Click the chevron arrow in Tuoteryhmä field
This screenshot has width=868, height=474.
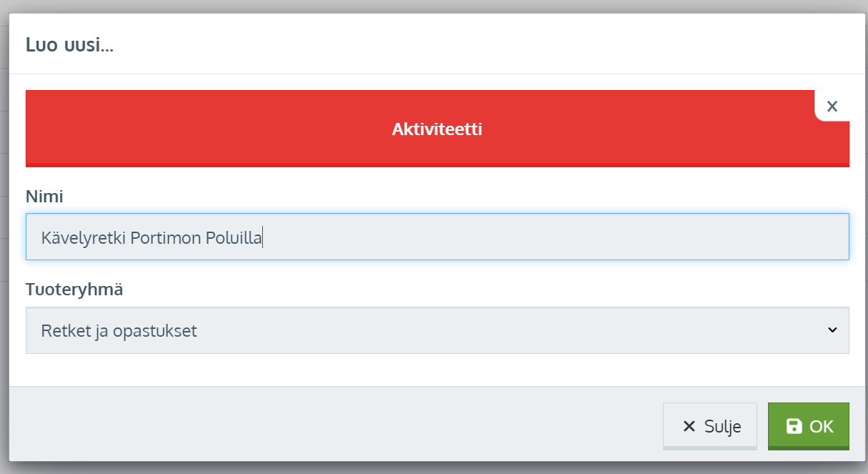coord(832,330)
